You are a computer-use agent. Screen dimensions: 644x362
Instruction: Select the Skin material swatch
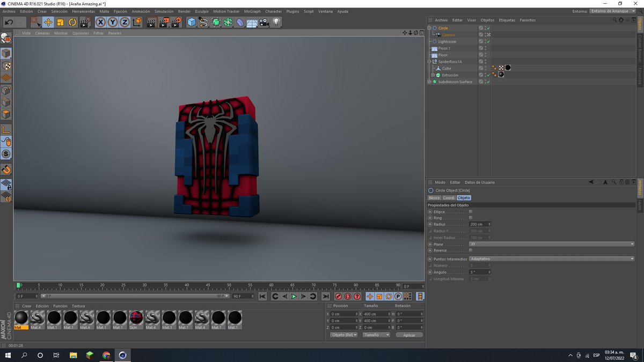point(136,318)
